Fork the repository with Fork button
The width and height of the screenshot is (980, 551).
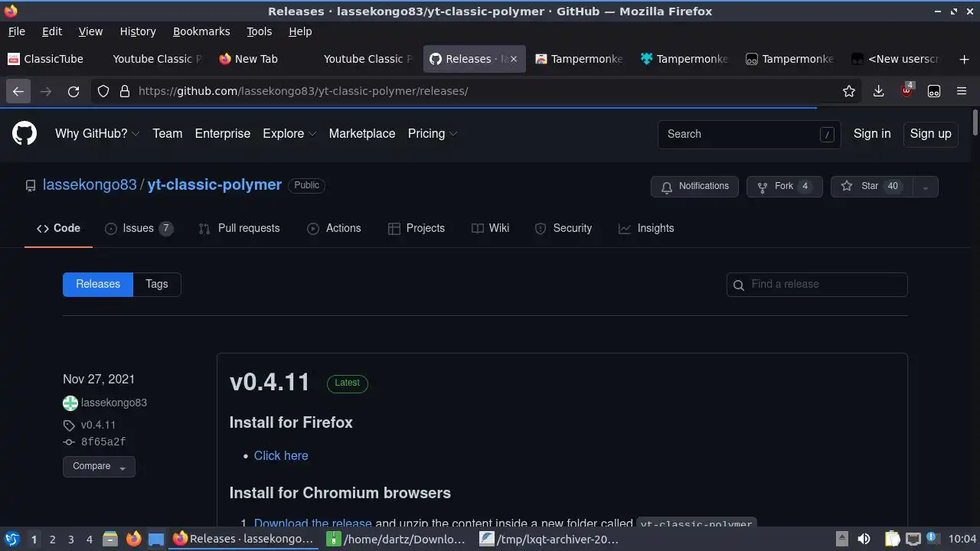[x=785, y=187]
